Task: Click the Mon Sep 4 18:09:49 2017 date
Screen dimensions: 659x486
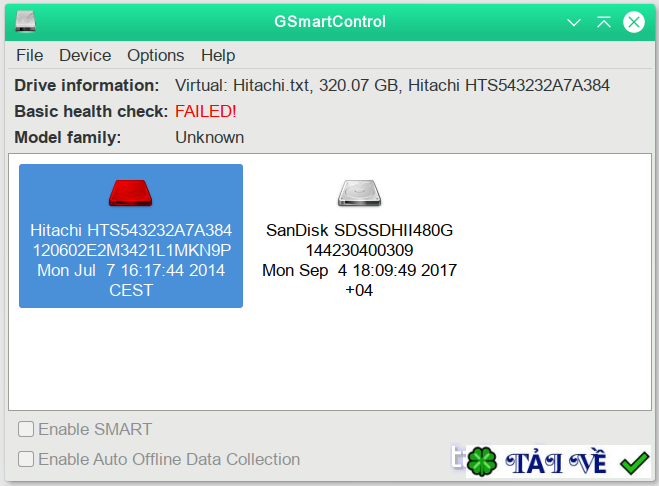Action: point(359,270)
